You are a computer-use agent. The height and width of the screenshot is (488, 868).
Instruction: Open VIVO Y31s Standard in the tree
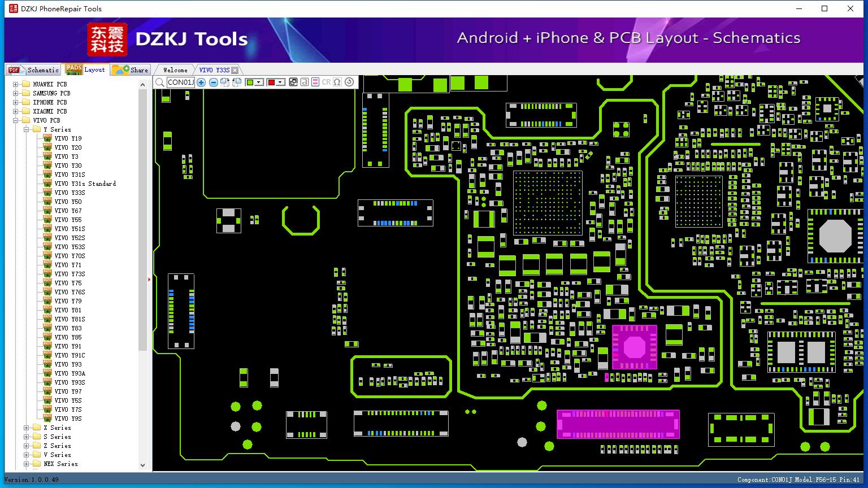[85, 184]
